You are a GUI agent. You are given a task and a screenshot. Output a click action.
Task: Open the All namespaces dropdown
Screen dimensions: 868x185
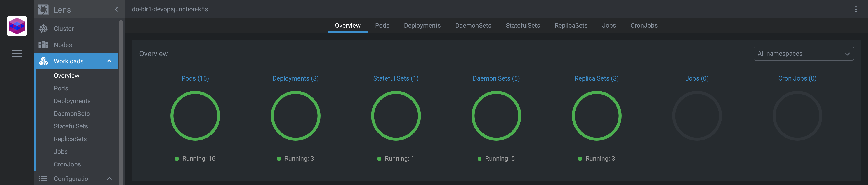tap(803, 54)
